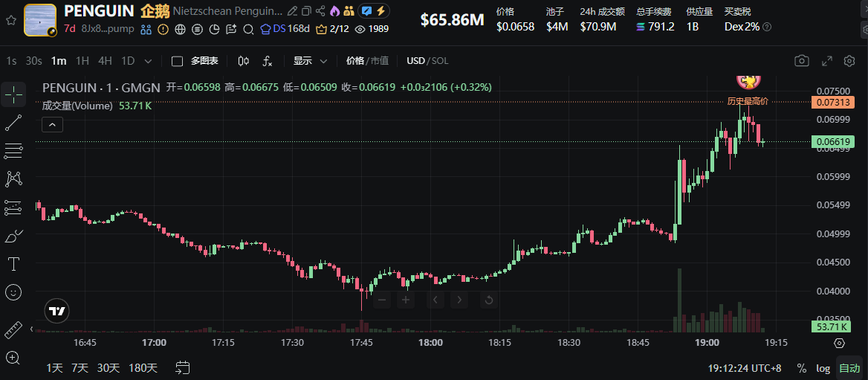Select the pattern nodes drawing tool
868x380 pixels.
[13, 178]
